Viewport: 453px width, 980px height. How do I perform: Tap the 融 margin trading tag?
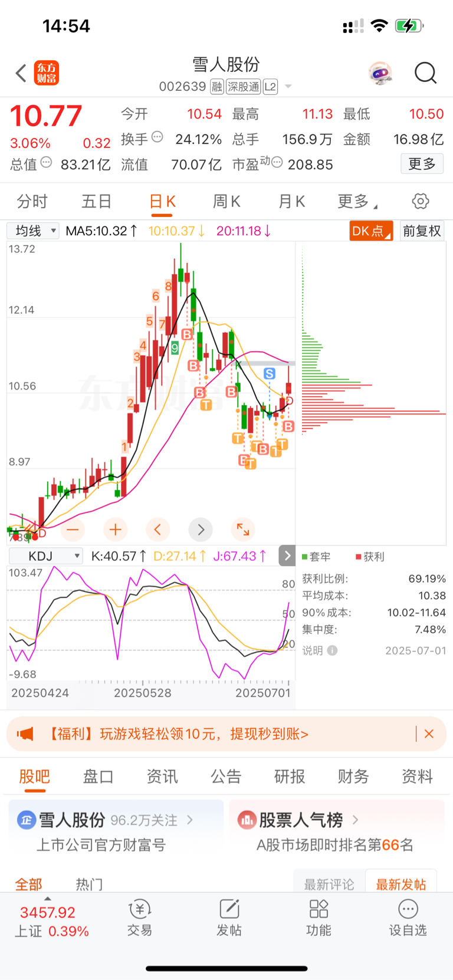coord(217,87)
